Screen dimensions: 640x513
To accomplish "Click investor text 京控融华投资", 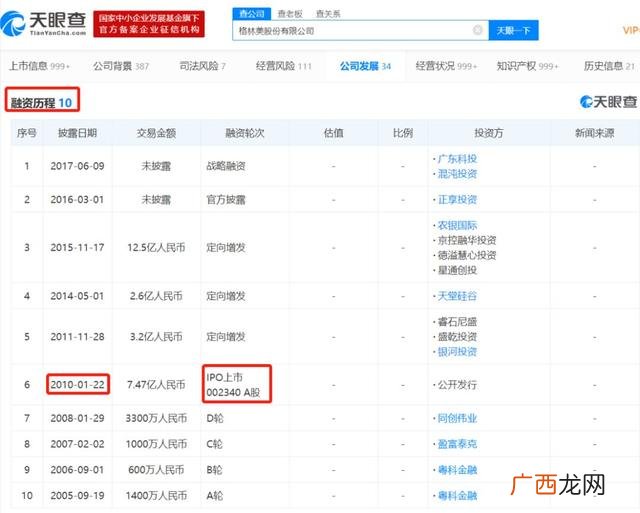I will pyautogui.click(x=467, y=240).
